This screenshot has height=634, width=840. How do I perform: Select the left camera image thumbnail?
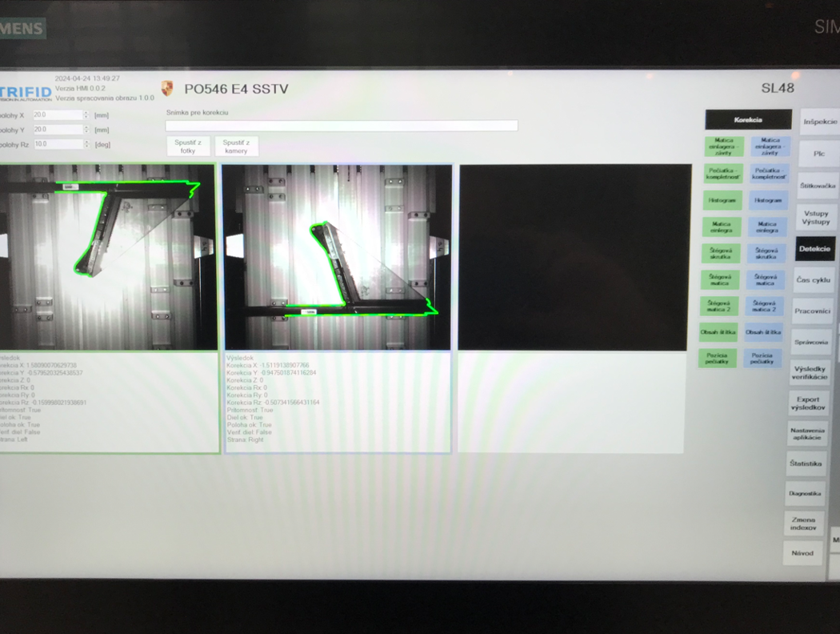click(108, 257)
